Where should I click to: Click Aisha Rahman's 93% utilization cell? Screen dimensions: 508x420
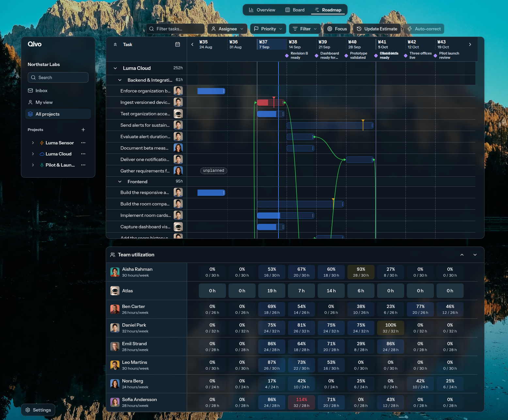[x=361, y=272]
